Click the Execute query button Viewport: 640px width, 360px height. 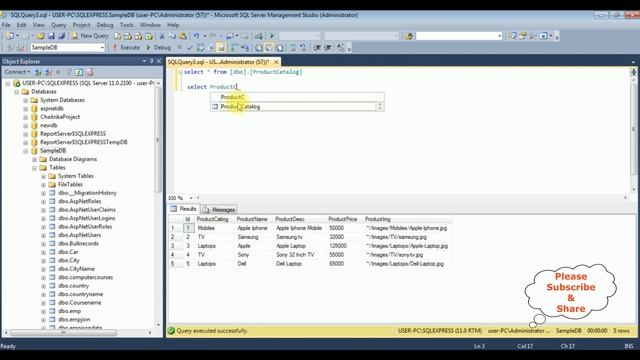click(x=126, y=47)
